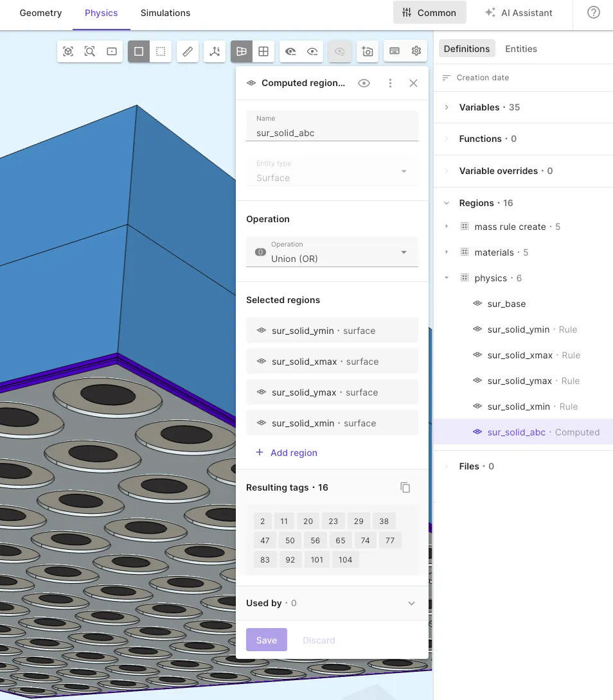Select the four-pane grid view icon
The height and width of the screenshot is (700, 613).
click(x=263, y=51)
